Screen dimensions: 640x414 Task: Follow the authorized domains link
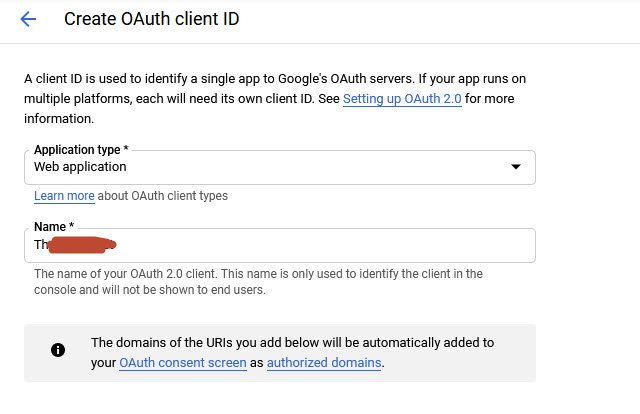(x=324, y=363)
